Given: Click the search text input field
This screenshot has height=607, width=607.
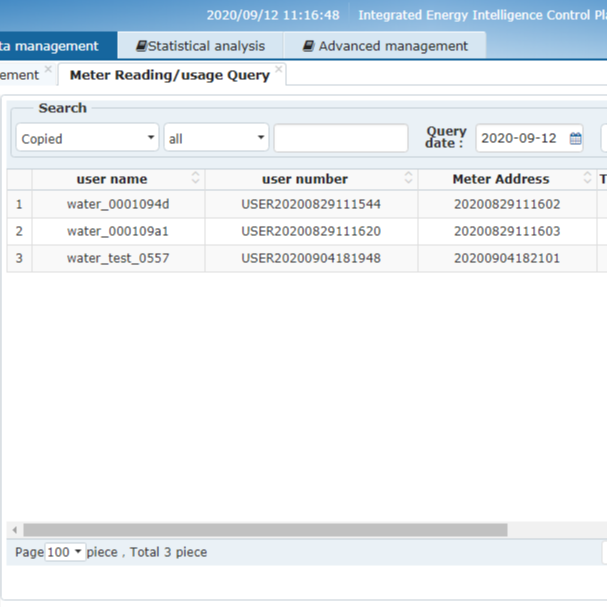Looking at the screenshot, I should 340,138.
